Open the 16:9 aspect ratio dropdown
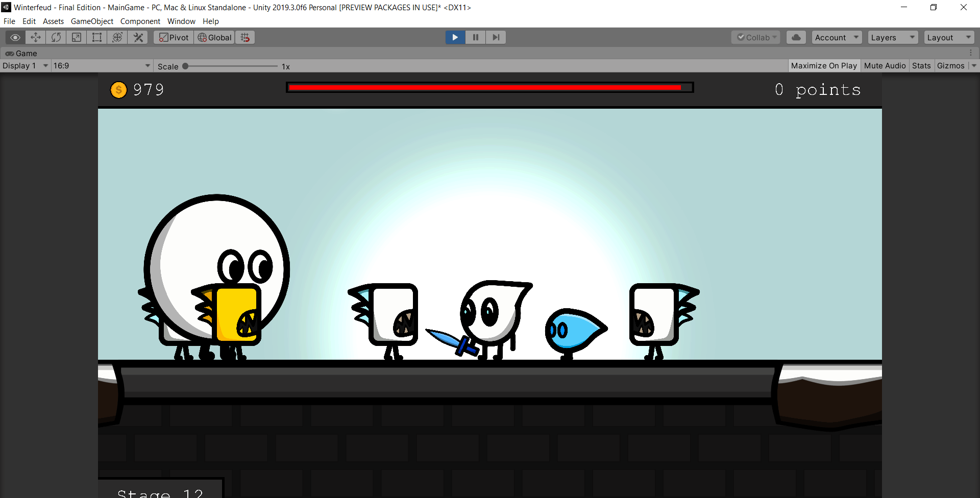 102,66
